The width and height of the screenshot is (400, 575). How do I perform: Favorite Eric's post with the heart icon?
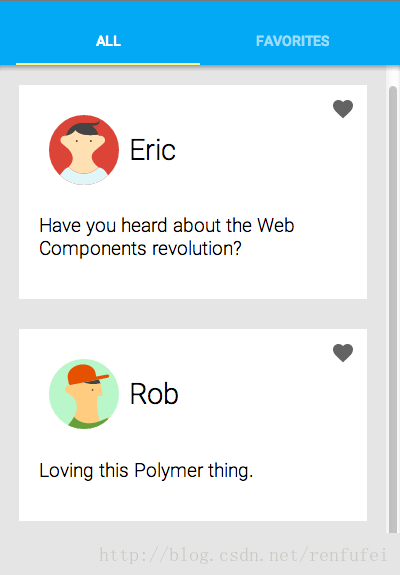343,109
